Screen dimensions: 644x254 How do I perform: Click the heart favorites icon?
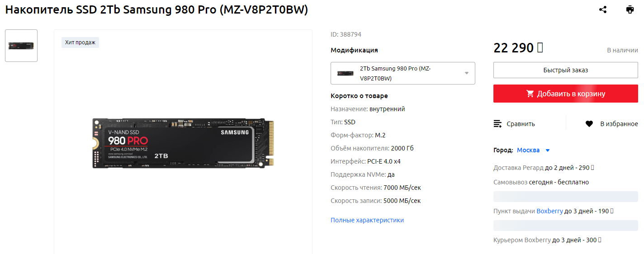(589, 124)
